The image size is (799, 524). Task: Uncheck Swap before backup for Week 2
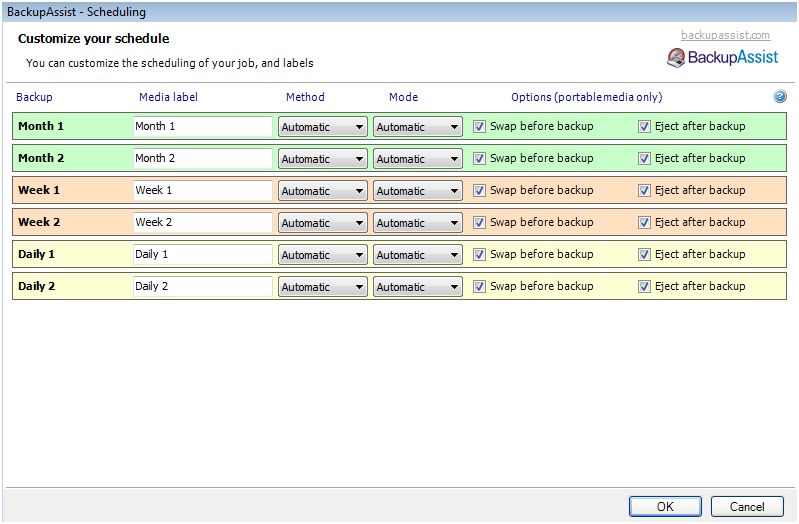tap(479, 223)
